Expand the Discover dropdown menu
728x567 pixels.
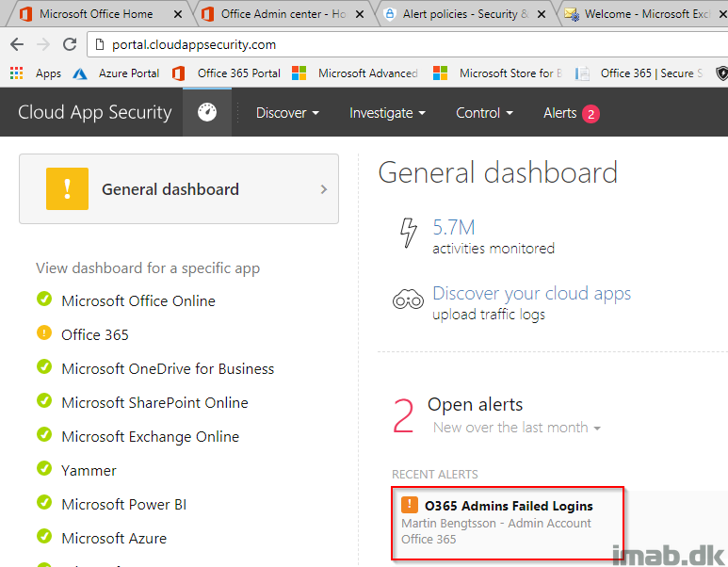pyautogui.click(x=287, y=113)
